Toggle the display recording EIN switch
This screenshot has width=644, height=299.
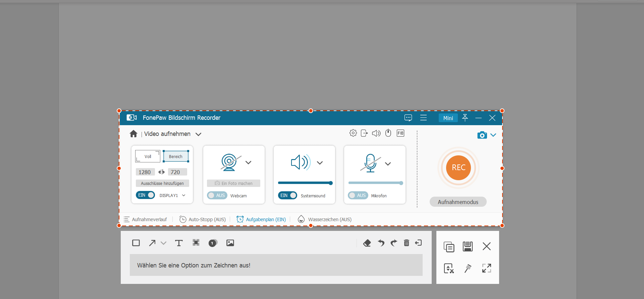[x=145, y=195]
